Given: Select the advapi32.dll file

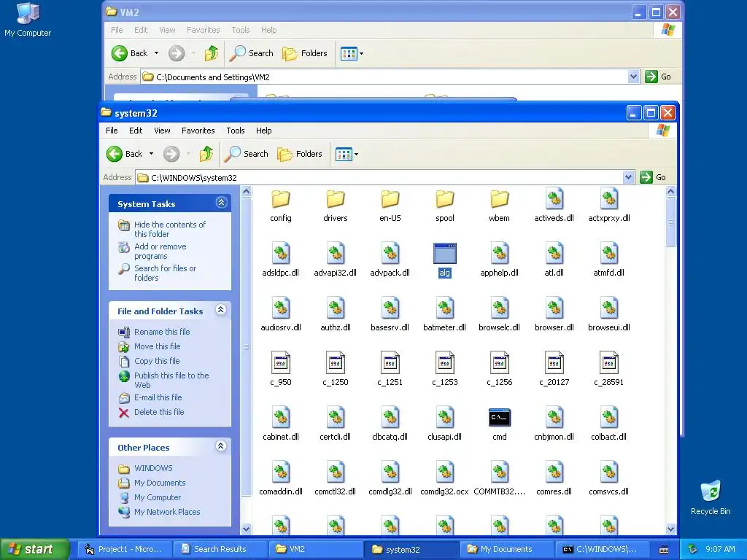Looking at the screenshot, I should [336, 260].
